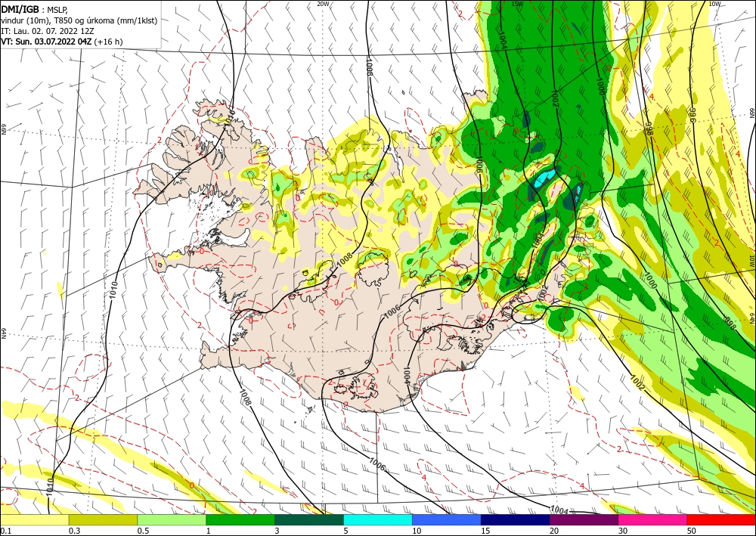Click the light green 0.5–1 legend swatch
Viewport: 756px width, 536px height.
click(172, 519)
